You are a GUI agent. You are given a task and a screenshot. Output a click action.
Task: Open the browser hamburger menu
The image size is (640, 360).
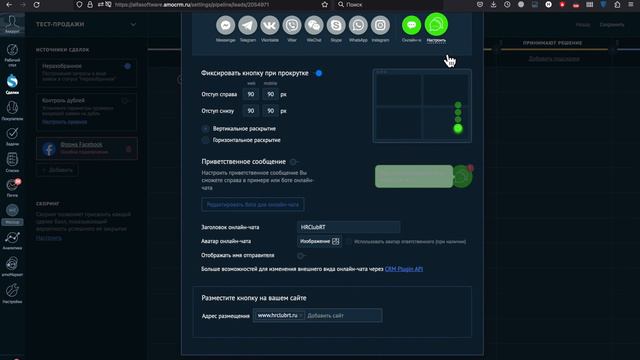coord(631,4)
